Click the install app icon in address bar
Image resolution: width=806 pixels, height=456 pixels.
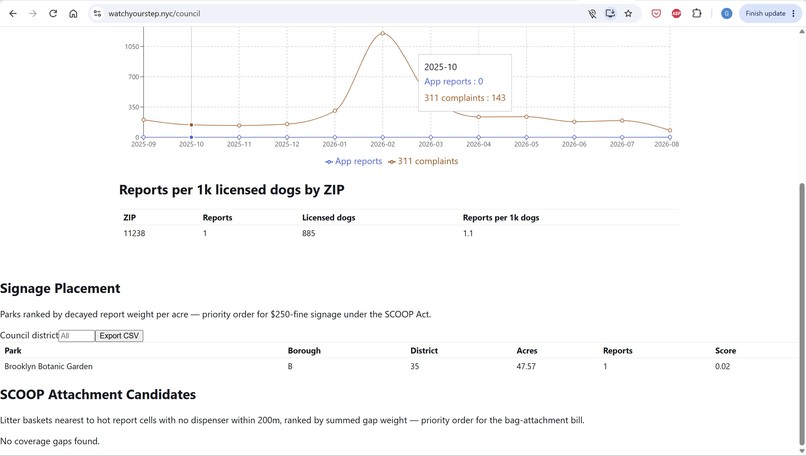coord(610,14)
